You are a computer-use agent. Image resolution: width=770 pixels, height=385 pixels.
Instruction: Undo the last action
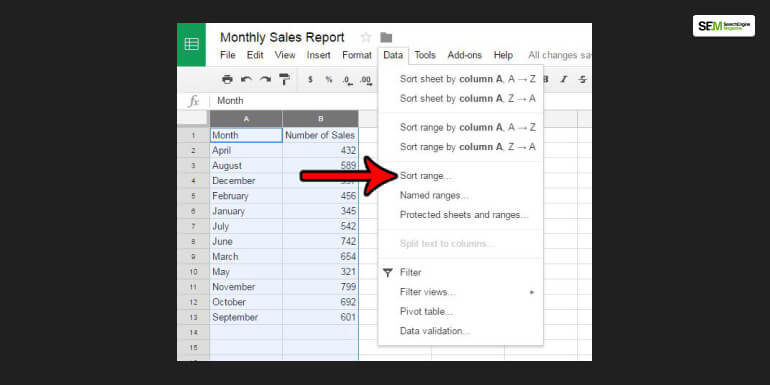(247, 80)
